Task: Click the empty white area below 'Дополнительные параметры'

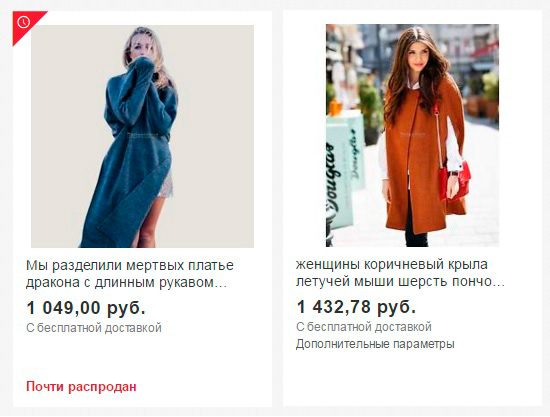Action: tap(412, 379)
